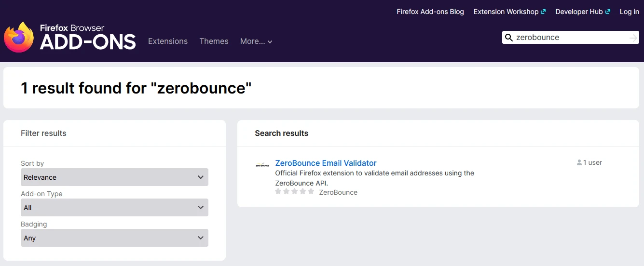Expand the More... menu
This screenshot has width=644, height=266.
tap(256, 41)
